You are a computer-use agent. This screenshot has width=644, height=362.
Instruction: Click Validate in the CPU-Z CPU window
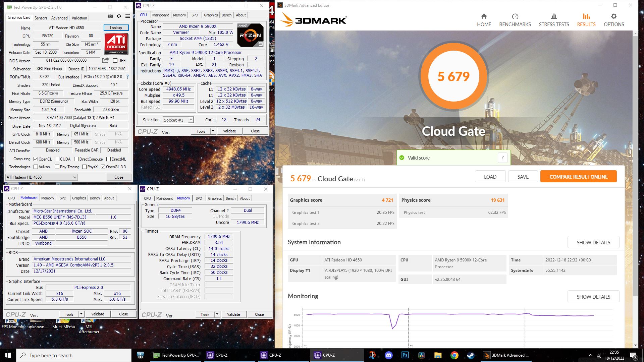(229, 131)
